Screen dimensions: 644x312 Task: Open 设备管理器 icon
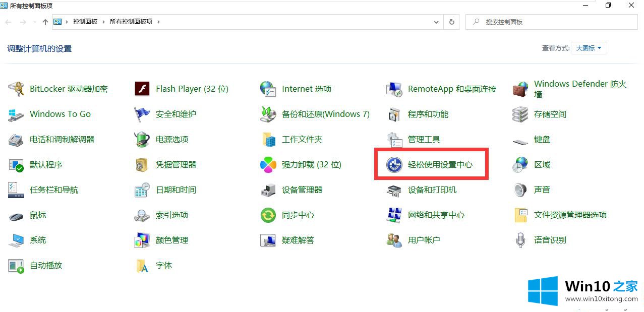click(268, 190)
